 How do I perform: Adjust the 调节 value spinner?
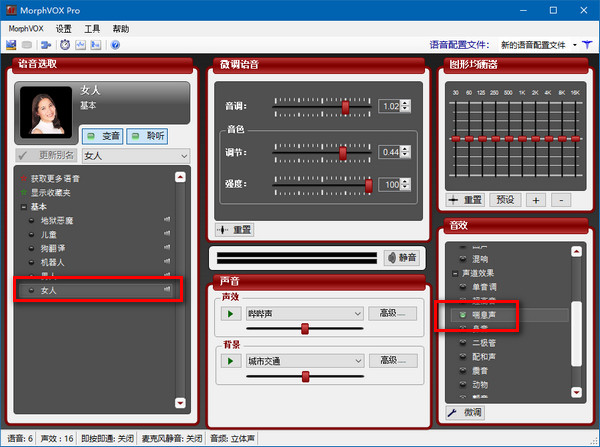click(x=406, y=152)
